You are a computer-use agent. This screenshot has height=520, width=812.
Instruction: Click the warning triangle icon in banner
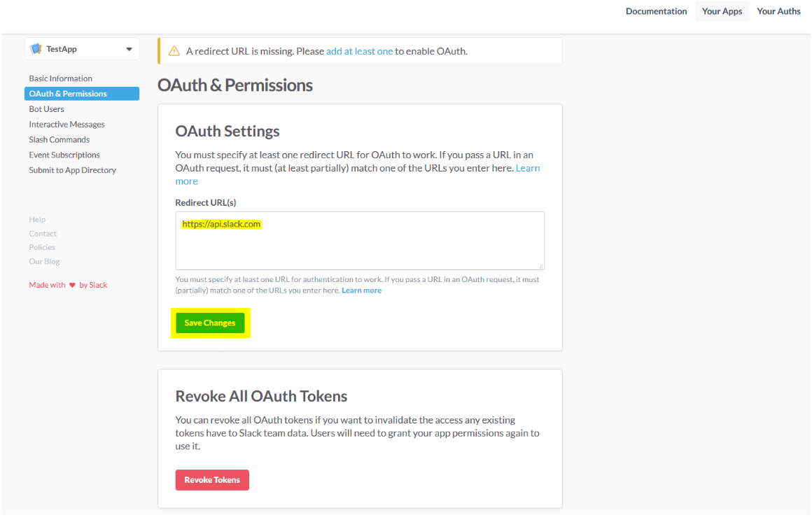(174, 51)
